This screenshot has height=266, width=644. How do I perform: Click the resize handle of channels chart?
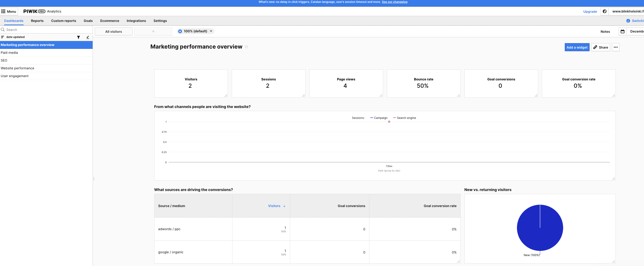613,178
